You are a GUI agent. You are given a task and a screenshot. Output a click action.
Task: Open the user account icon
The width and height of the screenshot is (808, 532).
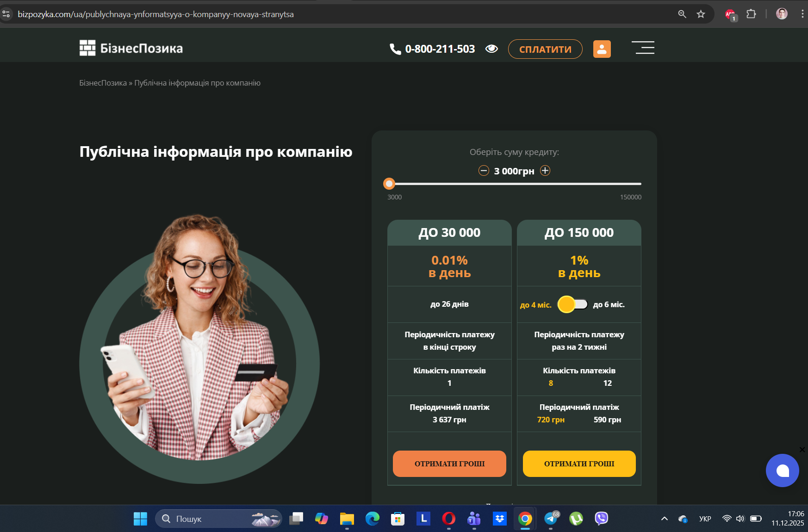602,49
